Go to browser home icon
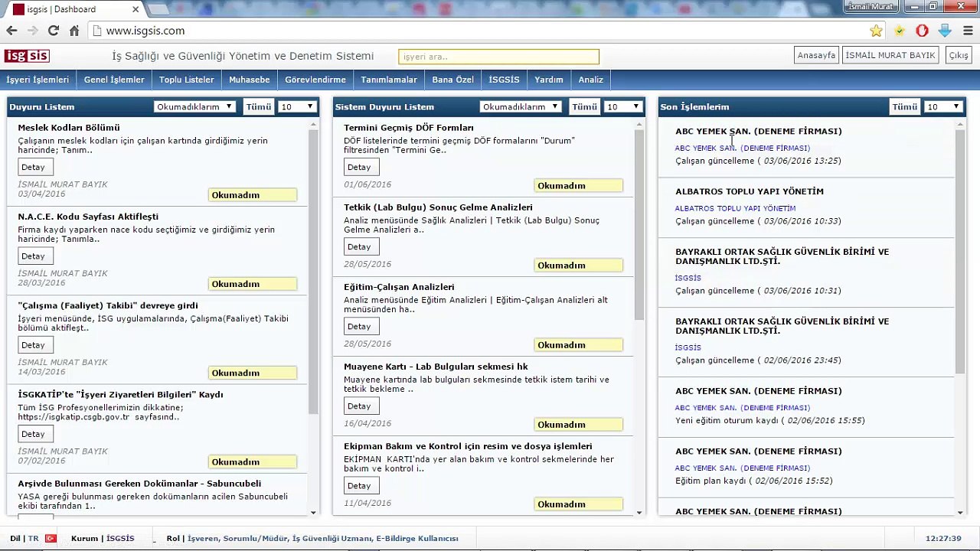Screen dimensions: 980x551 tap(74, 31)
